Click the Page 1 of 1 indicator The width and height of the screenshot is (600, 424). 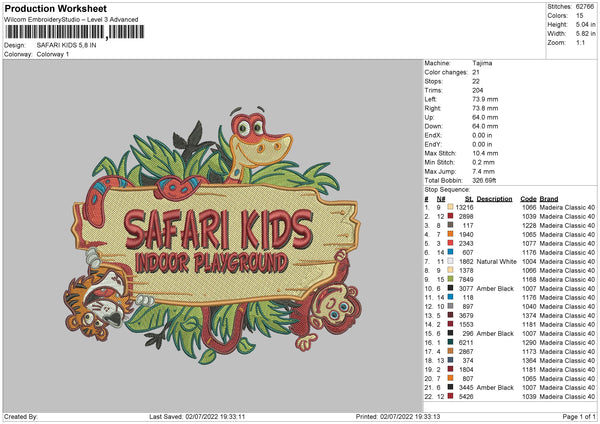pyautogui.click(x=579, y=416)
